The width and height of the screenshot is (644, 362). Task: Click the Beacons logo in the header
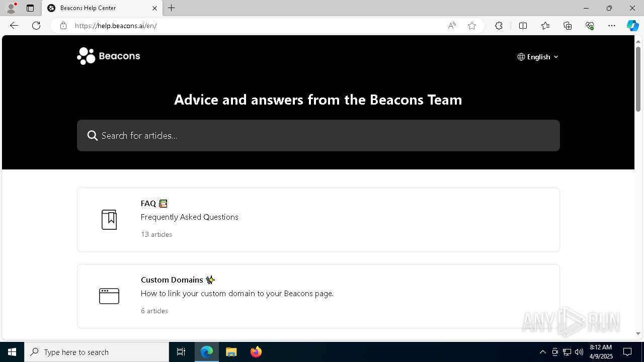108,56
